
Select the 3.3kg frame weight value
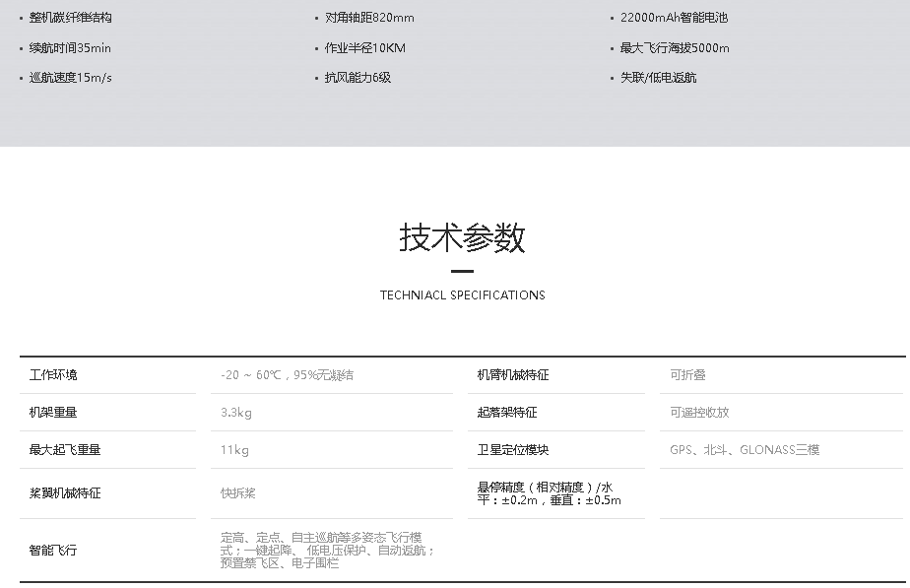(236, 413)
